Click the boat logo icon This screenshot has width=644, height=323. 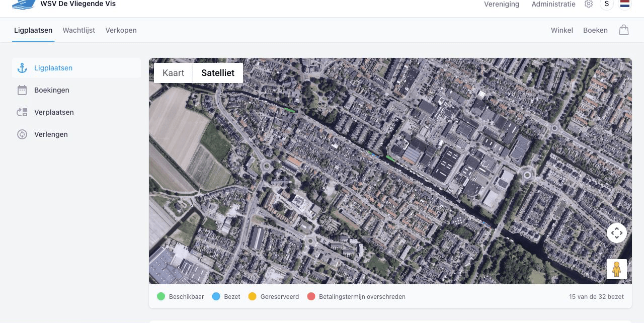[x=24, y=5]
